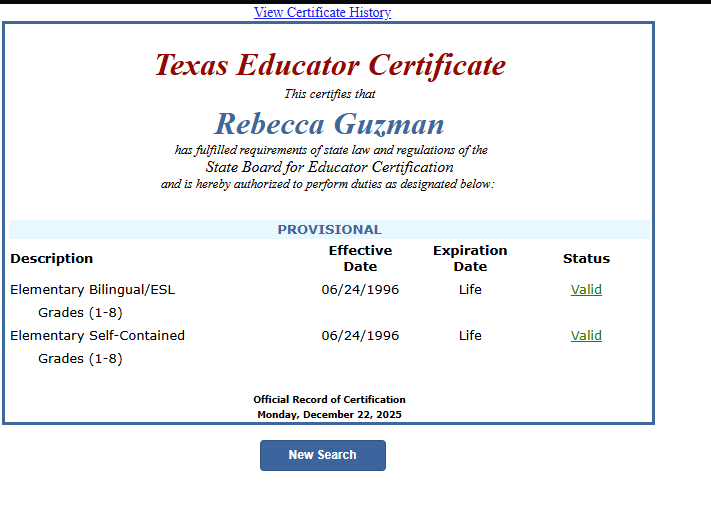Open the View Certificate History link

(322, 12)
